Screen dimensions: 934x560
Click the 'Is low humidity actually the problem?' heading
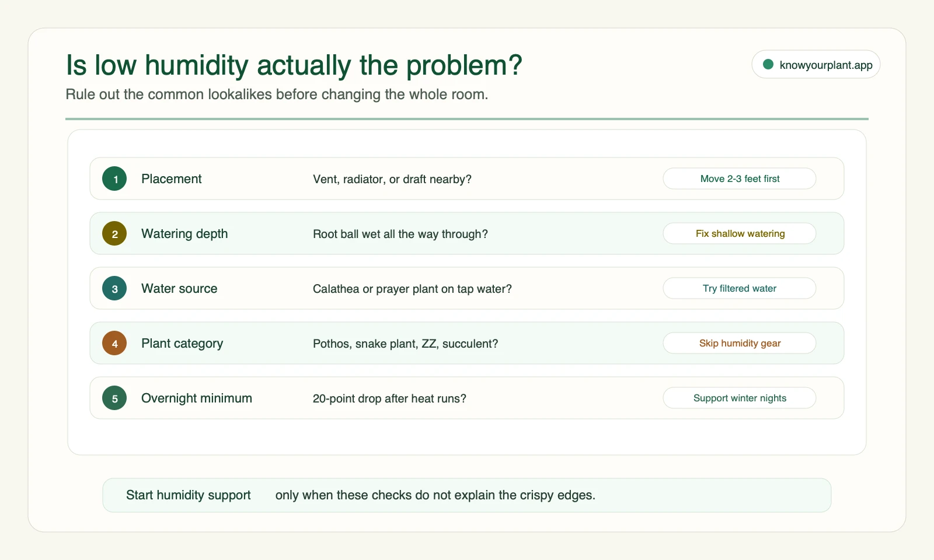[294, 65]
